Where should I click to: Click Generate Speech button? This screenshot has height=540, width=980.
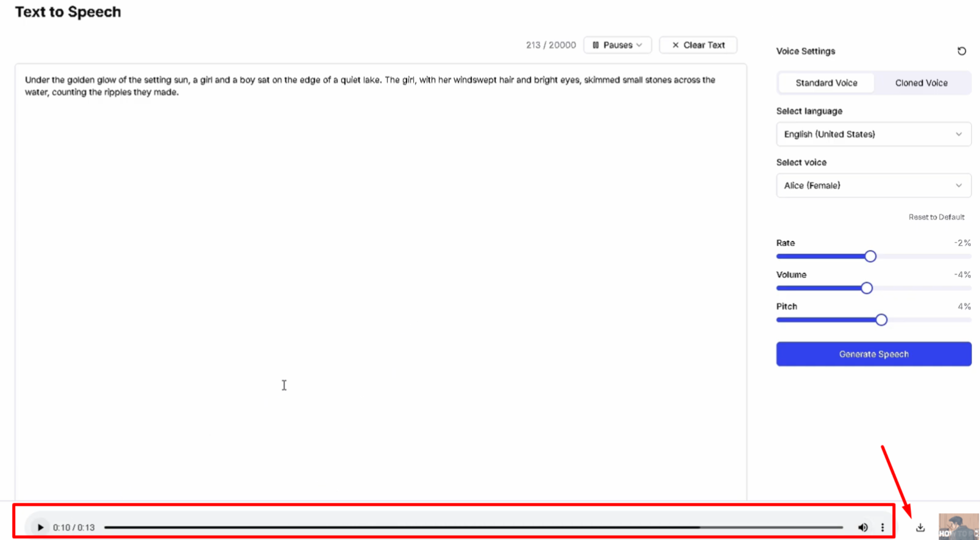873,354
